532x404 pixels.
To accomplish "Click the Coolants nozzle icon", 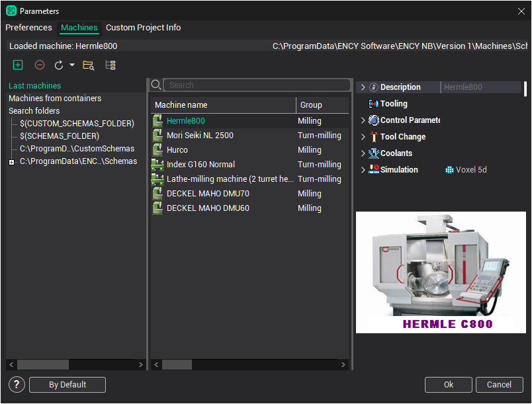I will point(374,153).
